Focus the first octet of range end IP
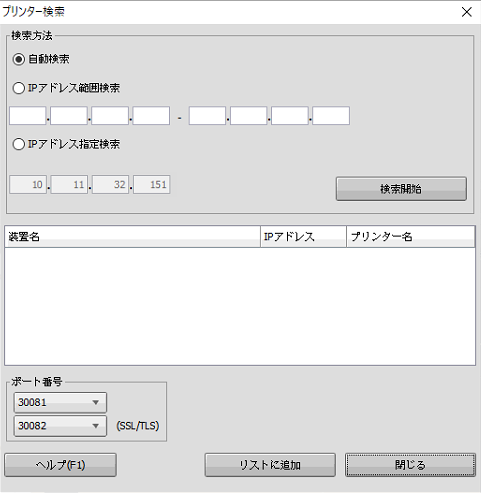Viewport: 481px width, 493px height. (x=207, y=116)
